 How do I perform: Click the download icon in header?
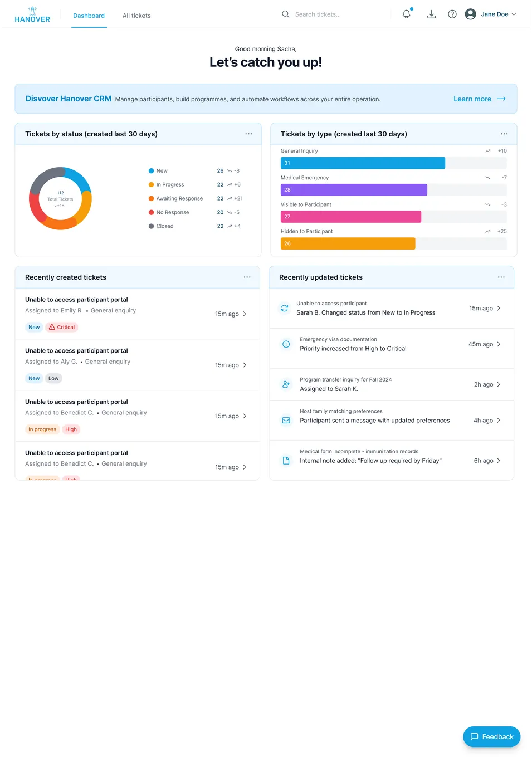coord(431,14)
